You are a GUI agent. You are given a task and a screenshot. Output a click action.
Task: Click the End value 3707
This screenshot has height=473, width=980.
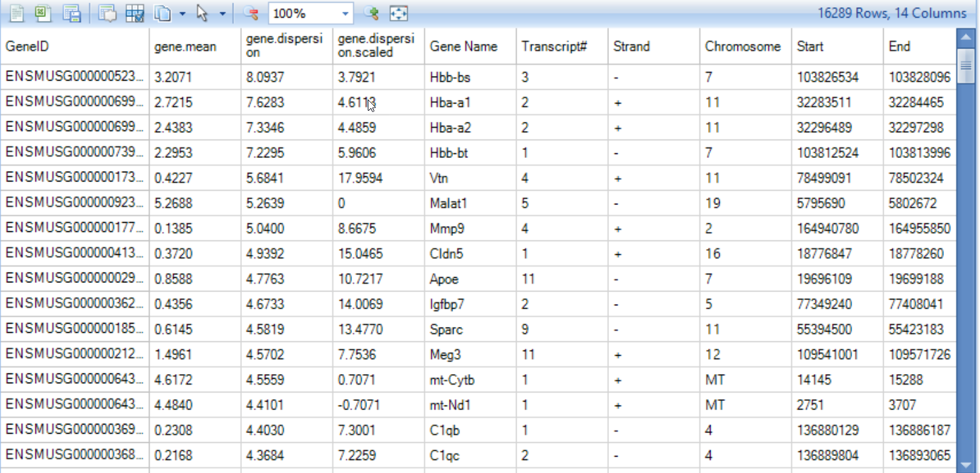tap(902, 405)
